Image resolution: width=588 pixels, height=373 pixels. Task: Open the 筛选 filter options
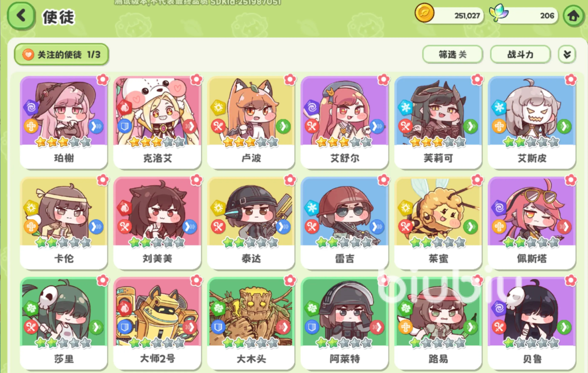[x=452, y=55]
